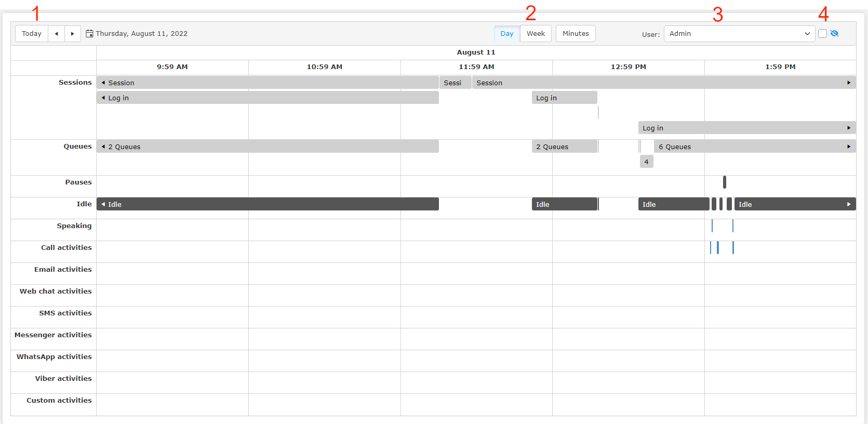Open the calendar date picker icon
This screenshot has width=868, height=424.
[x=89, y=34]
